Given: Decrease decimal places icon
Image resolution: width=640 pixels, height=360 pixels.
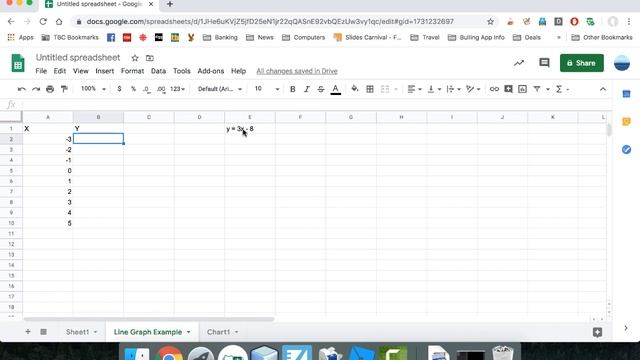Looking at the screenshot, I should coord(147,89).
